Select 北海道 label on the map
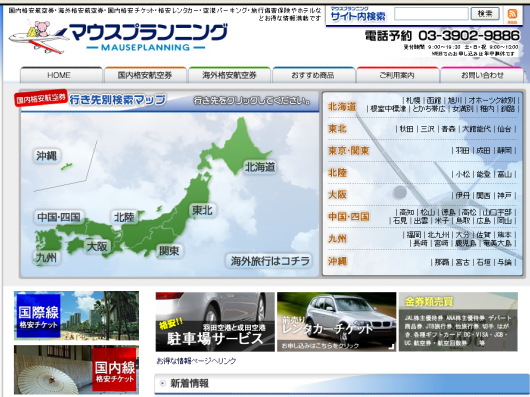The image size is (530, 397). 260,167
